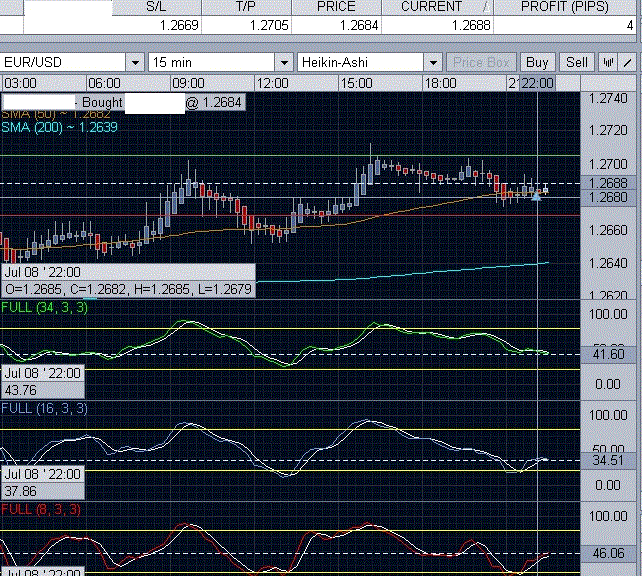Image resolution: width=642 pixels, height=576 pixels.
Task: Select the 15 min timeframe field
Action: click(x=212, y=63)
